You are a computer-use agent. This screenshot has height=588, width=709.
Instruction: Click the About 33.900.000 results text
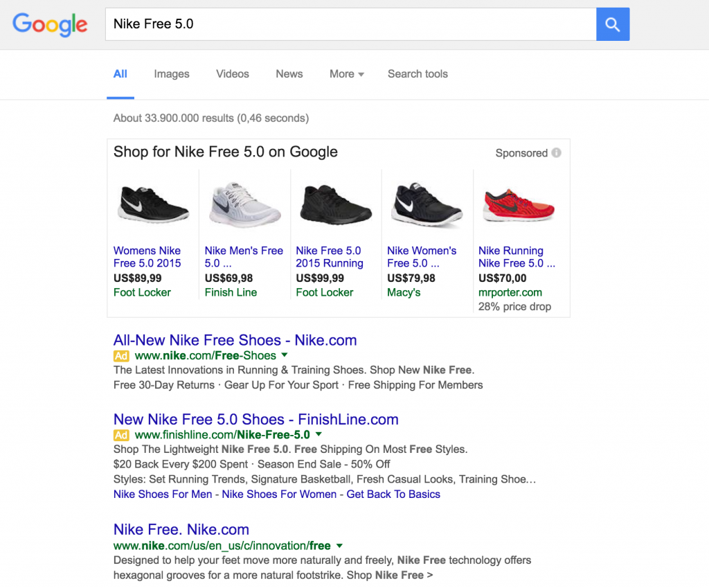click(x=211, y=118)
